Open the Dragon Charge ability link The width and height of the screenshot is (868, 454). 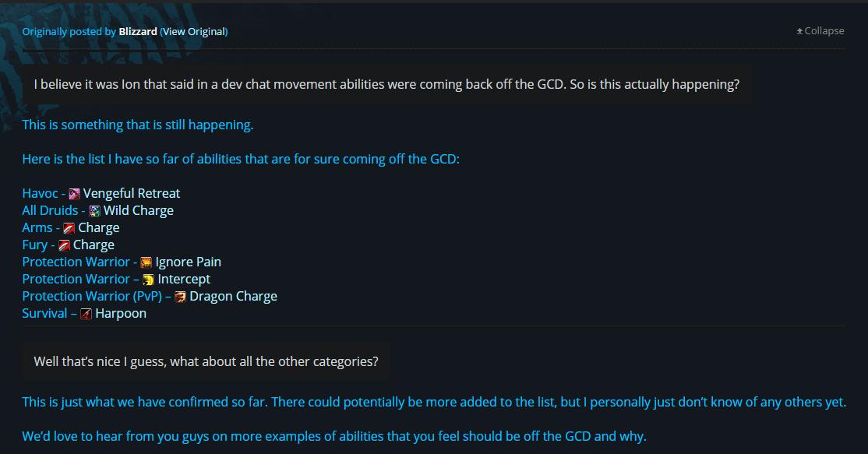[233, 296]
